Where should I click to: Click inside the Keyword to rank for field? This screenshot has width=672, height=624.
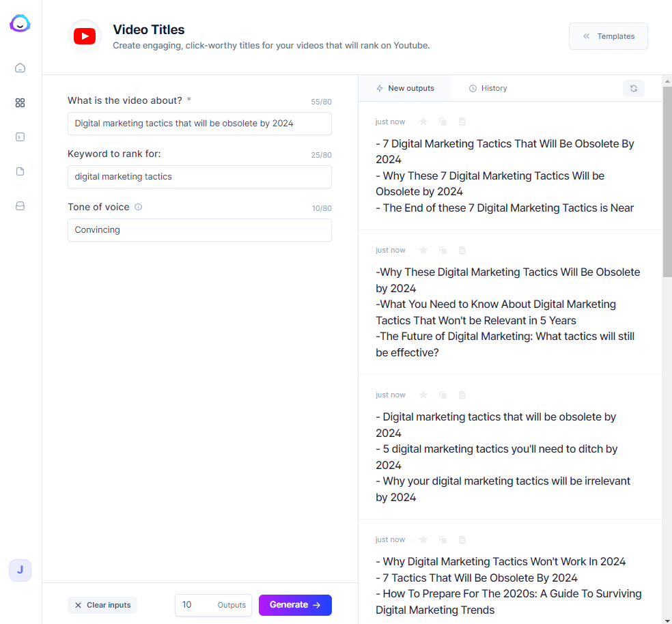[199, 177]
